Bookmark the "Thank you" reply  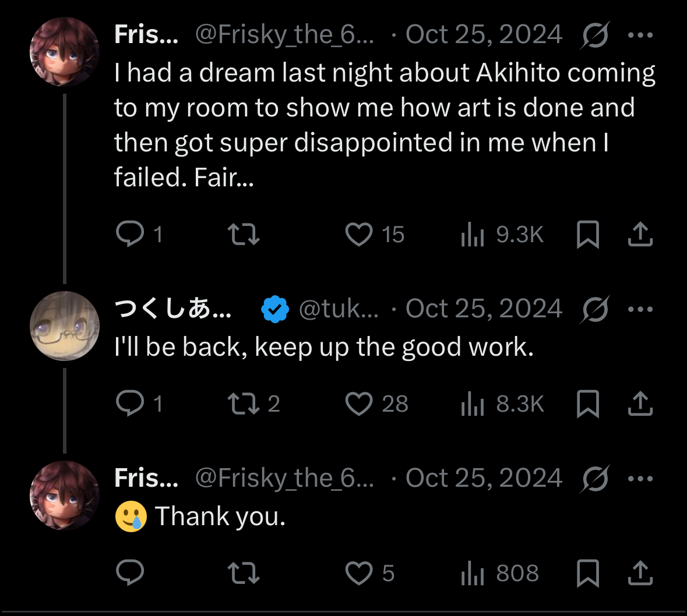(587, 573)
